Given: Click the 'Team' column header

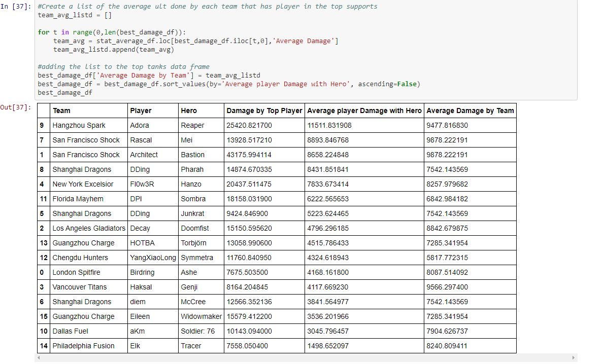Looking at the screenshot, I should (x=61, y=111).
